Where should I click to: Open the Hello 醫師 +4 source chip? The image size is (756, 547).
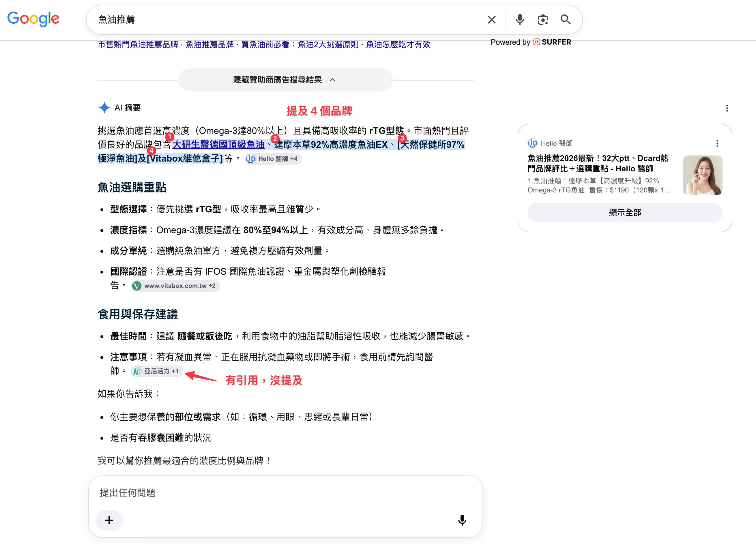[273, 159]
